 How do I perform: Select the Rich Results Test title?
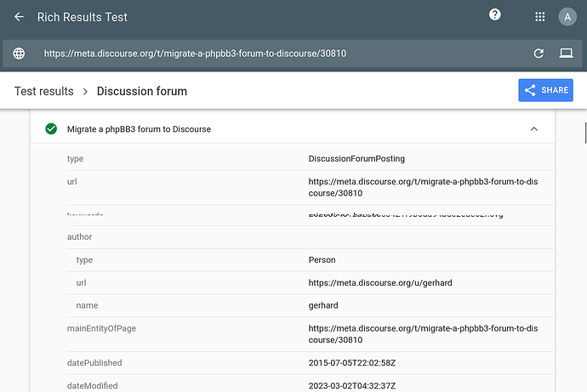pyautogui.click(x=83, y=17)
